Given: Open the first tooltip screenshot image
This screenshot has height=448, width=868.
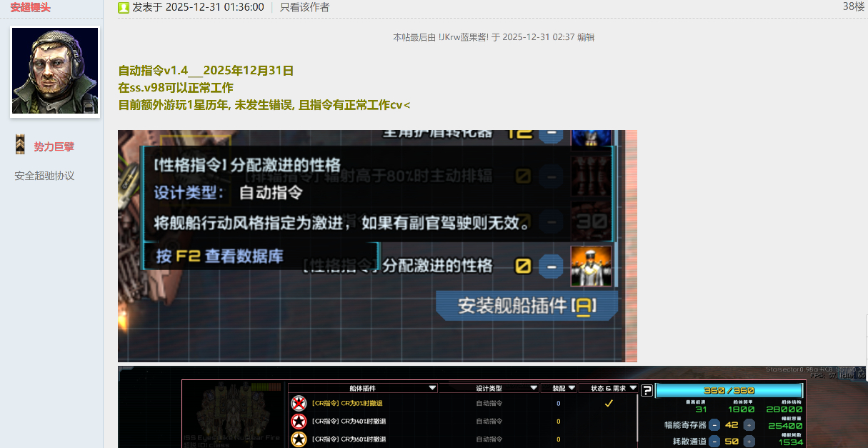Looking at the screenshot, I should coord(377,246).
